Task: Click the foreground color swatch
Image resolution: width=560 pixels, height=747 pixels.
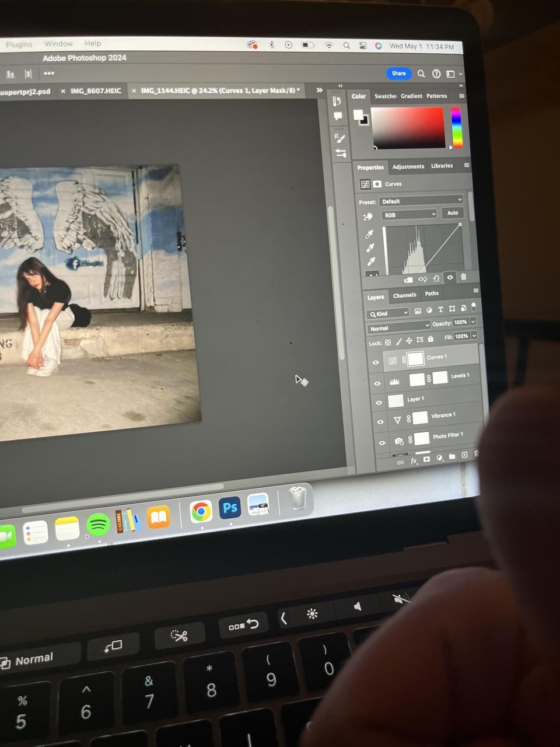Action: coord(358,114)
